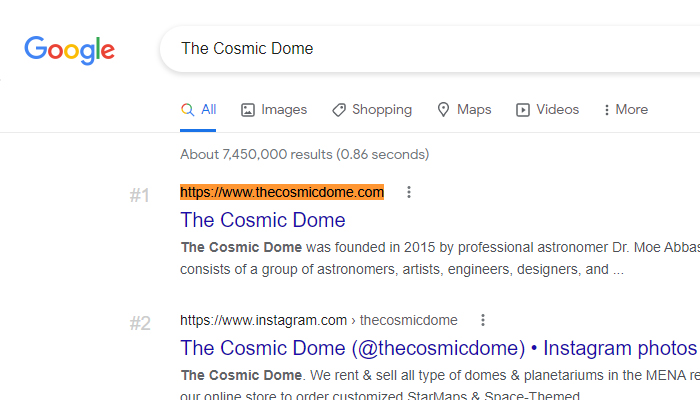700x400 pixels.
Task: Open the instagram.com thecosmicdome URL
Action: click(319, 320)
